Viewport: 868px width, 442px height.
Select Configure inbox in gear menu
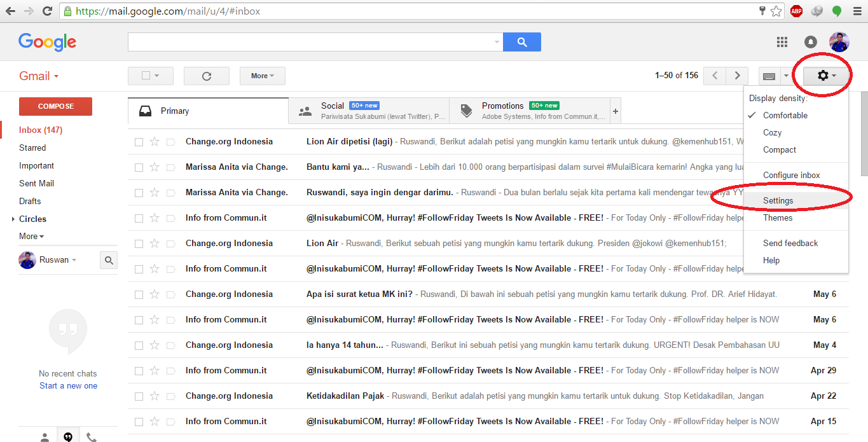pos(796,175)
